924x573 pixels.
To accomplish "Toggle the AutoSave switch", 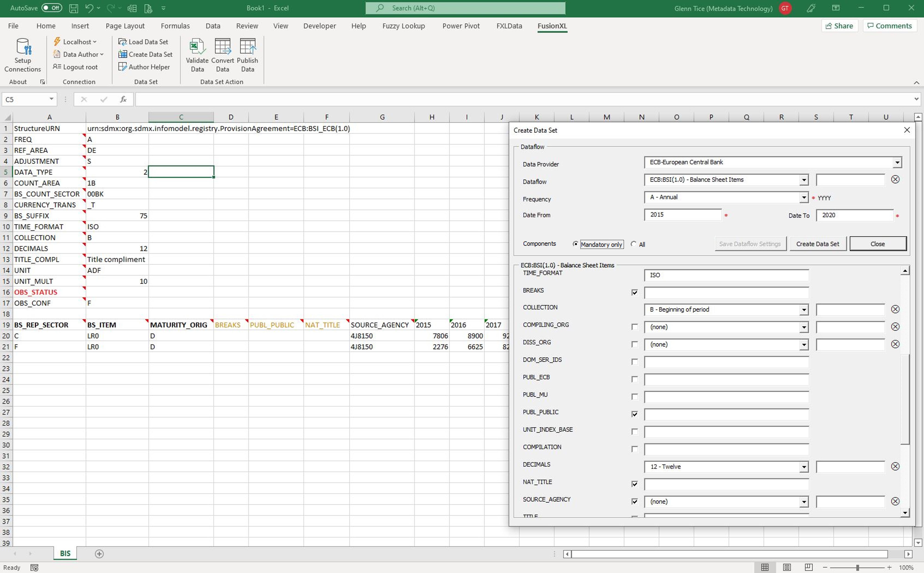I will pyautogui.click(x=52, y=8).
